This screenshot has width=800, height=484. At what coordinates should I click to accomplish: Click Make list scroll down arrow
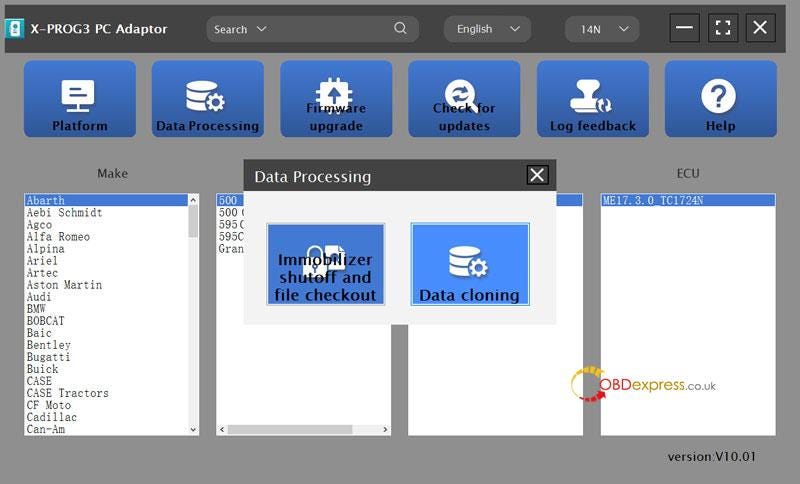tap(193, 429)
